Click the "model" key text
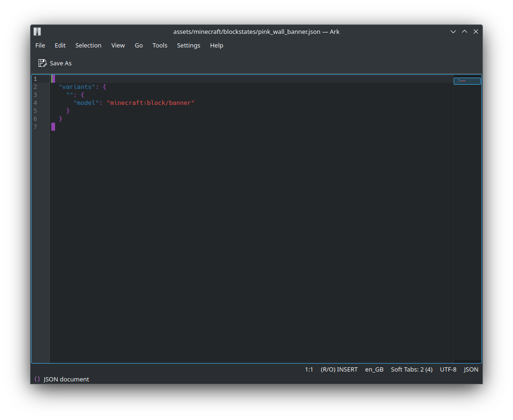 click(x=86, y=103)
